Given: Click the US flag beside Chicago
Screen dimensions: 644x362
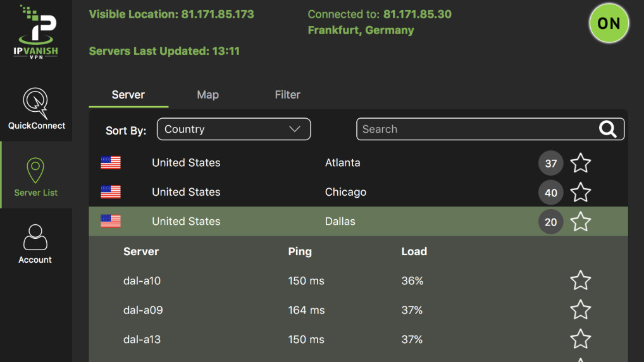Looking at the screenshot, I should pos(111,192).
